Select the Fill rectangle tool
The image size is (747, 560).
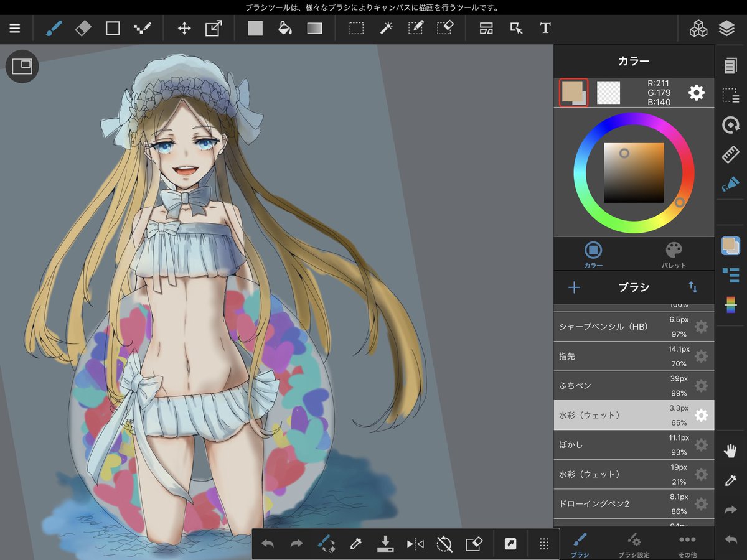(255, 29)
